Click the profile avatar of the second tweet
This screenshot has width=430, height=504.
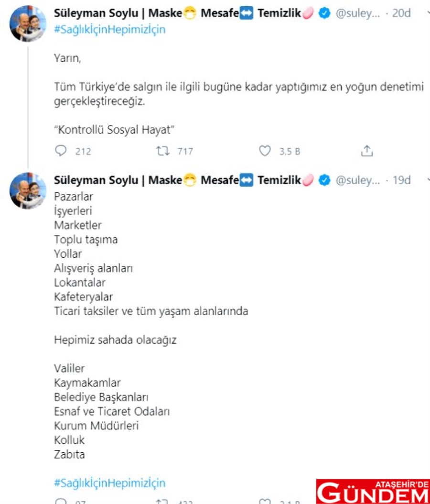tap(28, 191)
